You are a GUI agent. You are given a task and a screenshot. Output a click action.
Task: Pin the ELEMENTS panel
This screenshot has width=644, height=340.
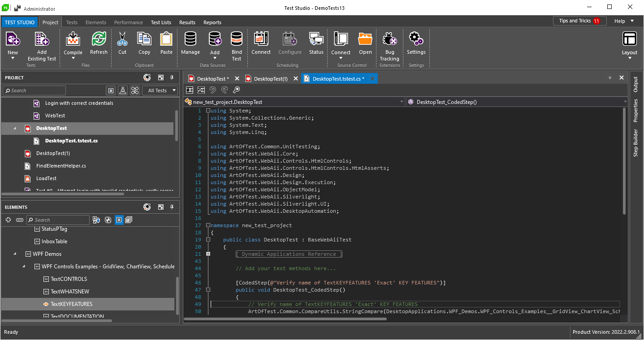172,207
